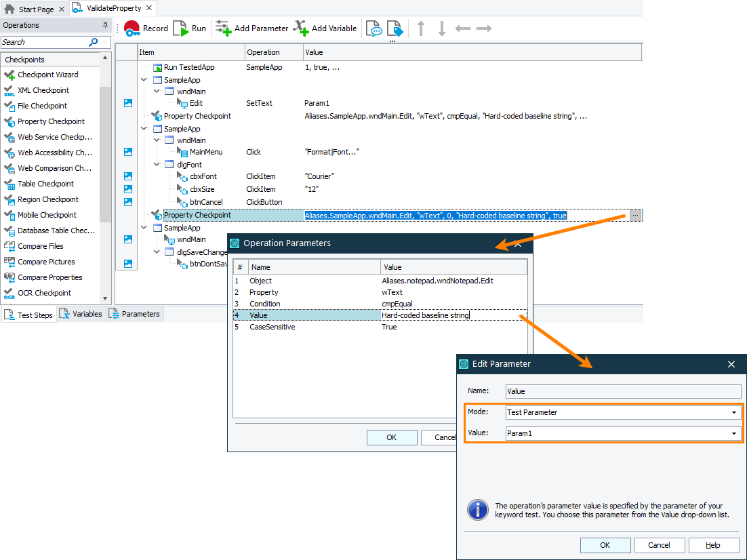Select the Checkpoint Wizard operation
747x560 pixels.
(52, 75)
